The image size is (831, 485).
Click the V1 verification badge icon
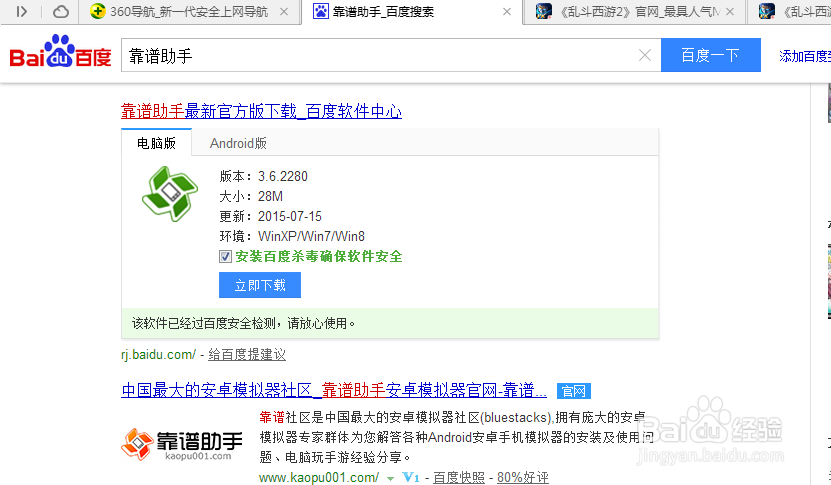pos(411,478)
